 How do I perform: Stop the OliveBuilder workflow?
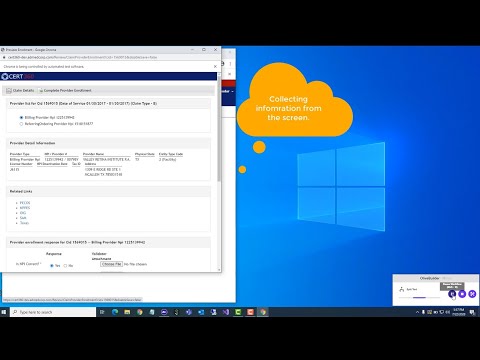[x=462, y=294]
